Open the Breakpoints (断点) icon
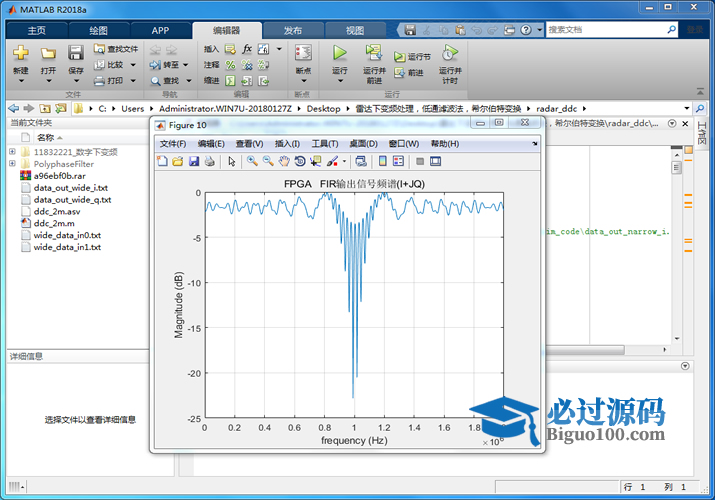 click(303, 53)
